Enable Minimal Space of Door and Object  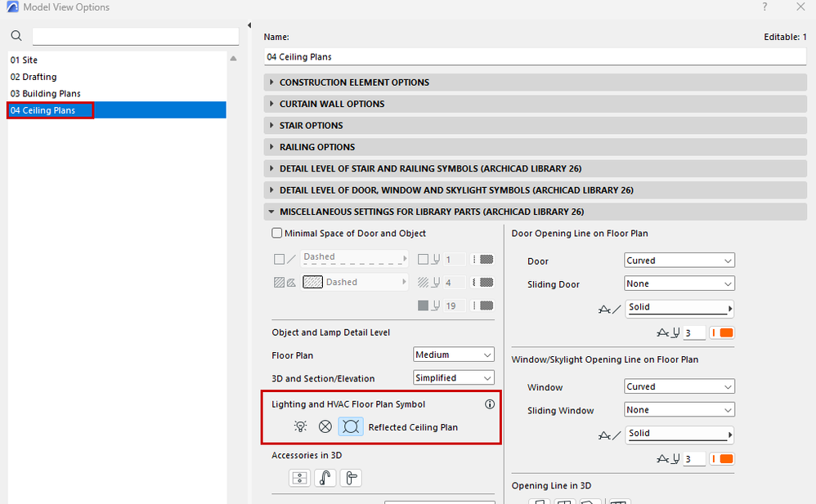277,234
